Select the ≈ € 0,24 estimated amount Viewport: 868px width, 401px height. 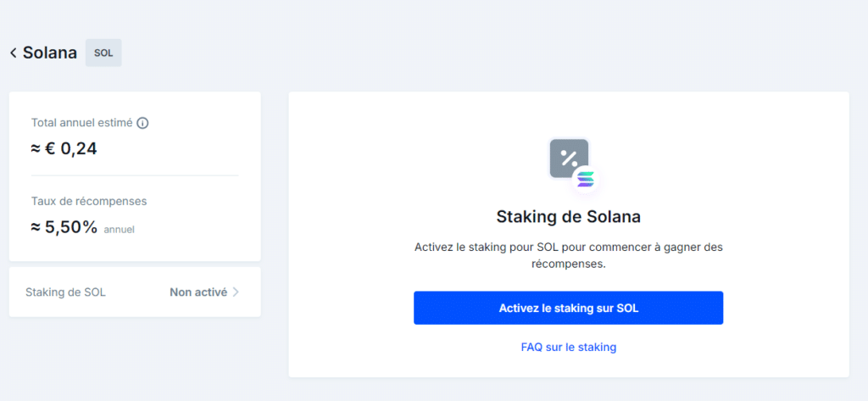tap(64, 148)
